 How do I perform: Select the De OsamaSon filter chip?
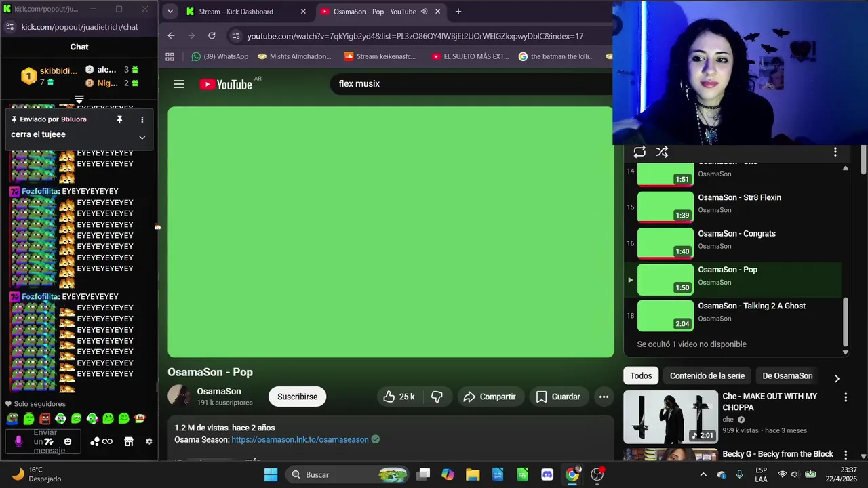787,375
